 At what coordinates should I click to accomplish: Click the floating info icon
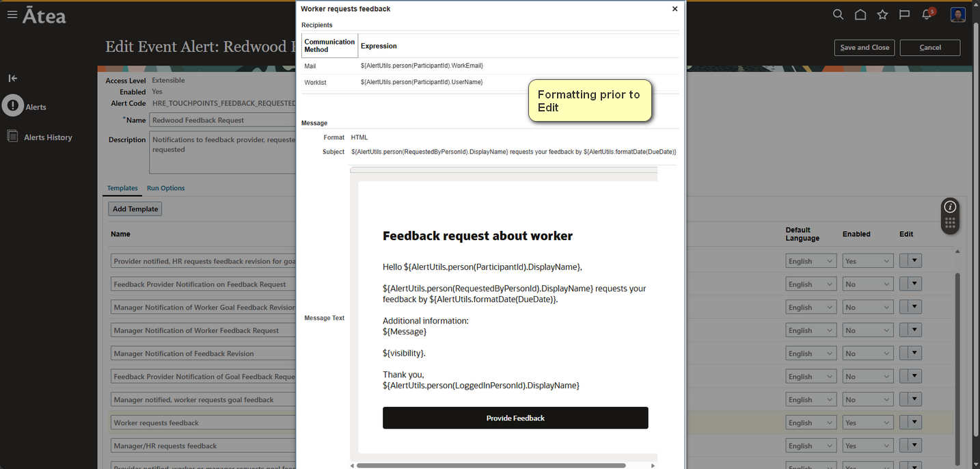tap(950, 206)
